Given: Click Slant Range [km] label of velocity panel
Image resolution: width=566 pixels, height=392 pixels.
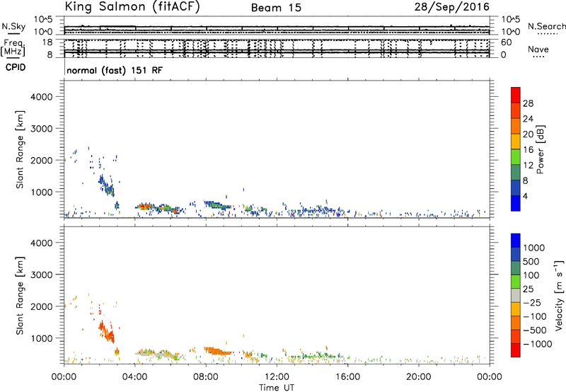Looking at the screenshot, I should pyautogui.click(x=20, y=296).
